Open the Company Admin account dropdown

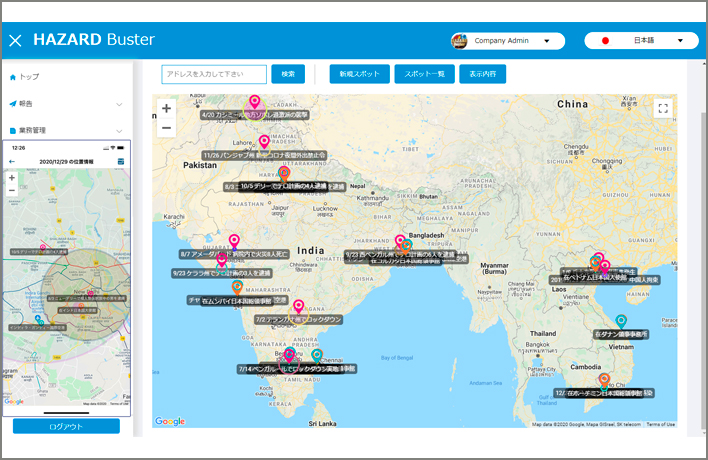coord(508,41)
